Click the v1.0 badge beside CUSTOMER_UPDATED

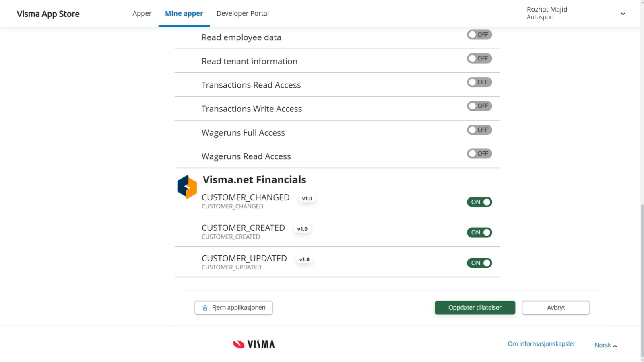point(304,259)
